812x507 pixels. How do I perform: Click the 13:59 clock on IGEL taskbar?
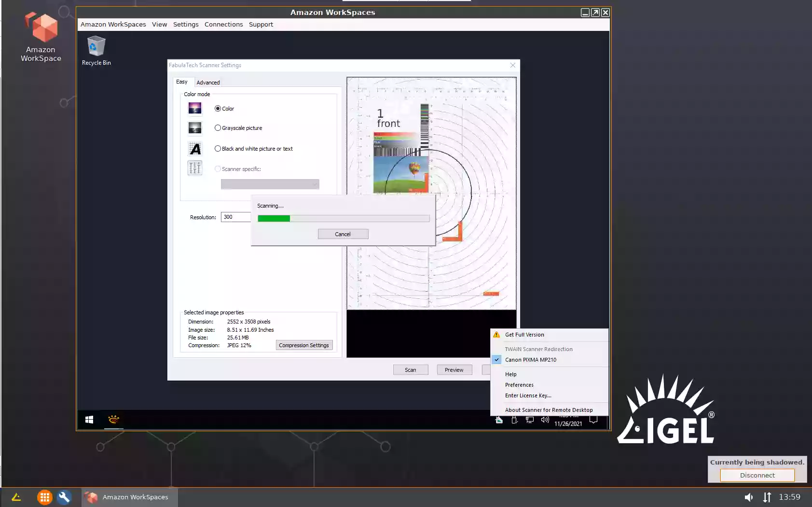click(x=789, y=497)
